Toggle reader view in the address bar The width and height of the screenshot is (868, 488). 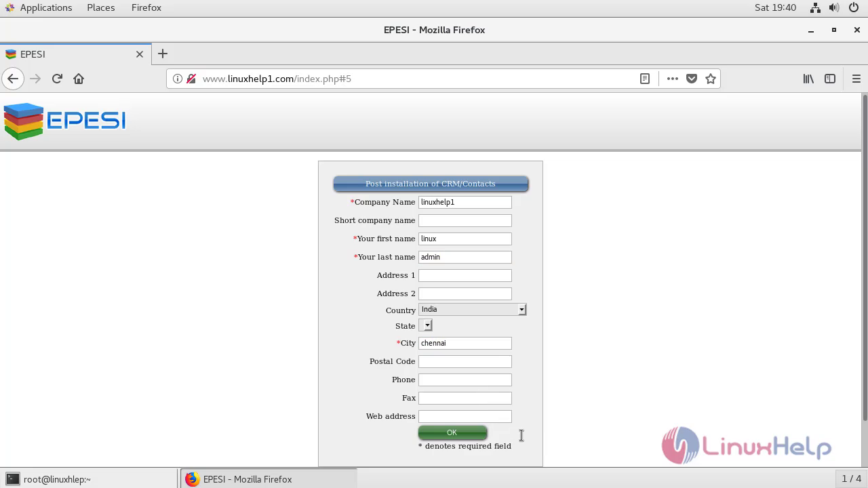(x=645, y=79)
